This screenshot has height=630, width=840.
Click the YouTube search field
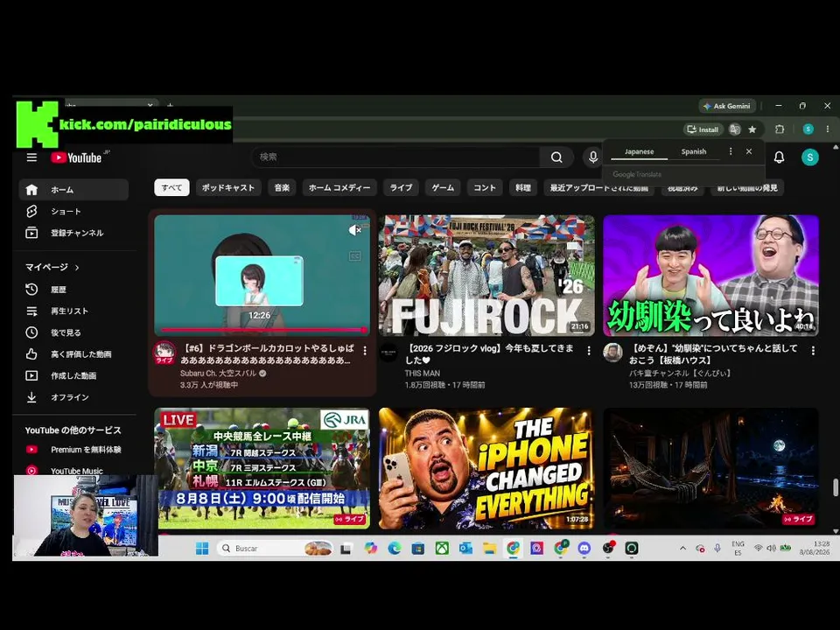pos(395,157)
